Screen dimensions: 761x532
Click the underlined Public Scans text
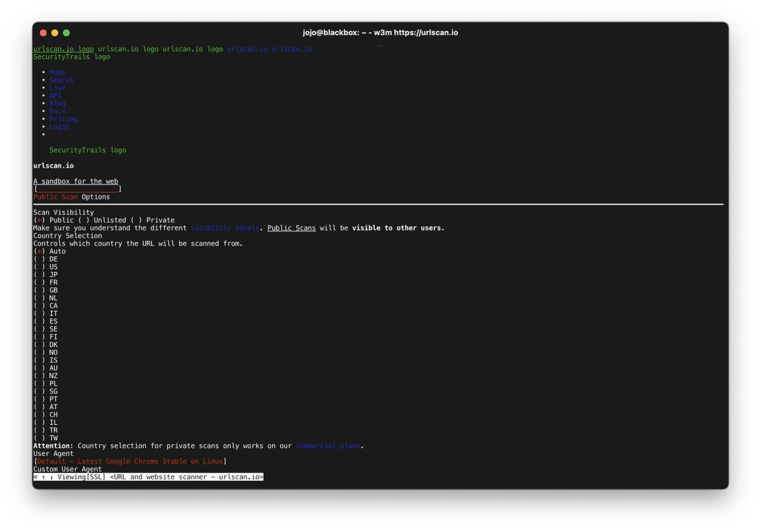point(292,228)
